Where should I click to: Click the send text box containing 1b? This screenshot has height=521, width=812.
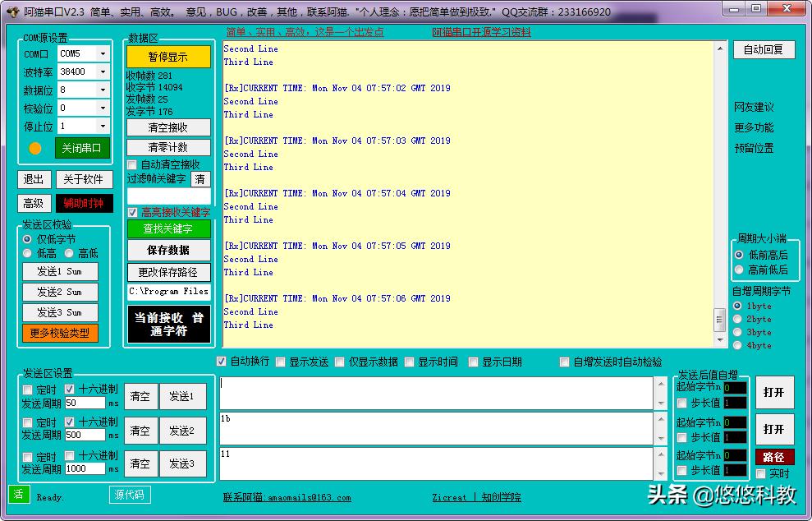click(x=436, y=428)
